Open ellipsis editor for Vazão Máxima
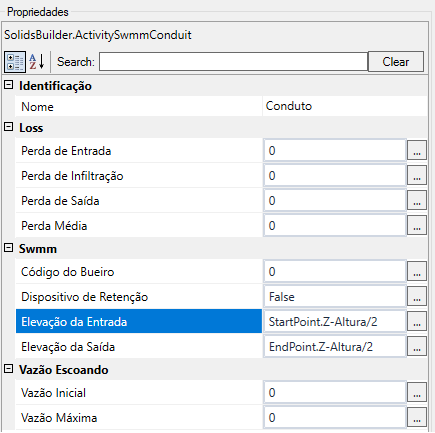 417,417
